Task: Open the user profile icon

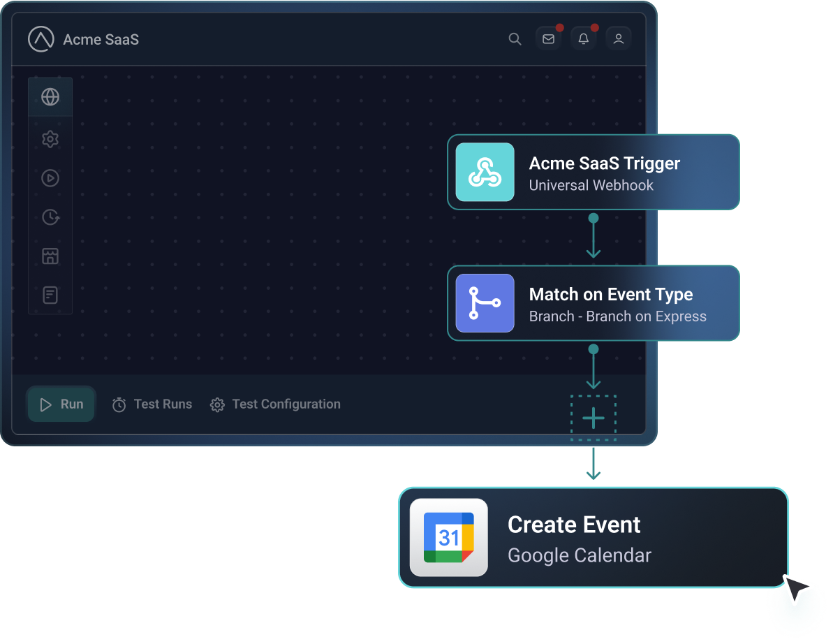Action: (x=619, y=38)
